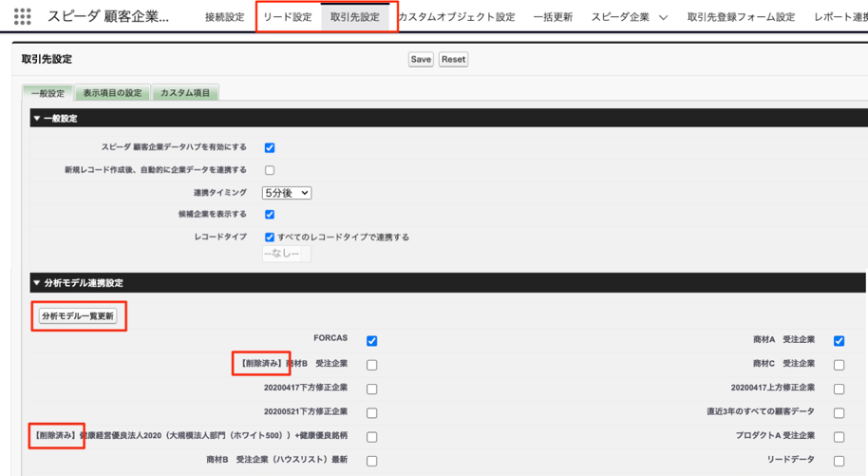Click the Reset button

click(x=453, y=59)
